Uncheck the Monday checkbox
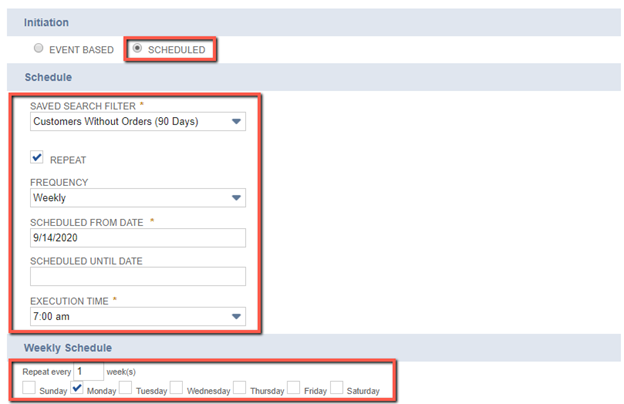Screen dimensions: 624x404 79,388
